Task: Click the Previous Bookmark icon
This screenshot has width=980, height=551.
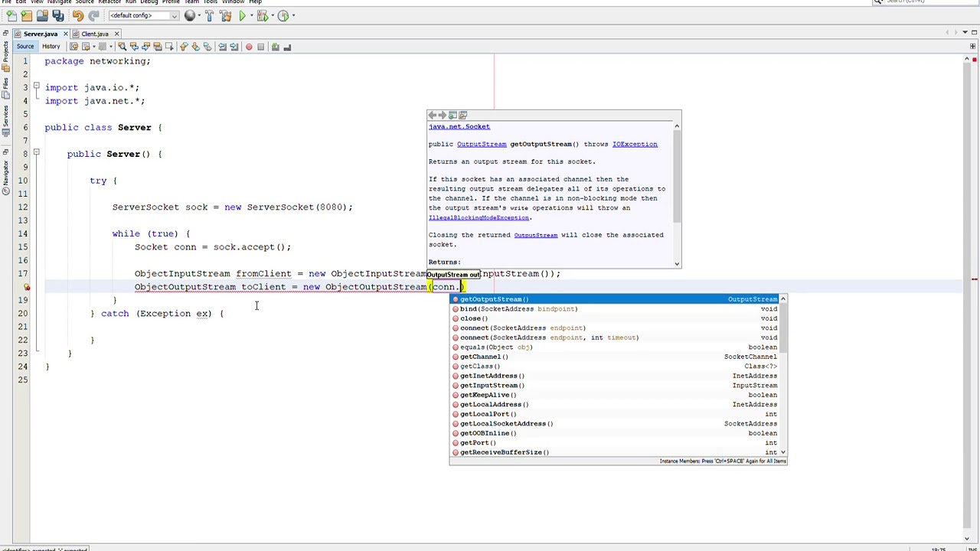Action: click(x=184, y=47)
